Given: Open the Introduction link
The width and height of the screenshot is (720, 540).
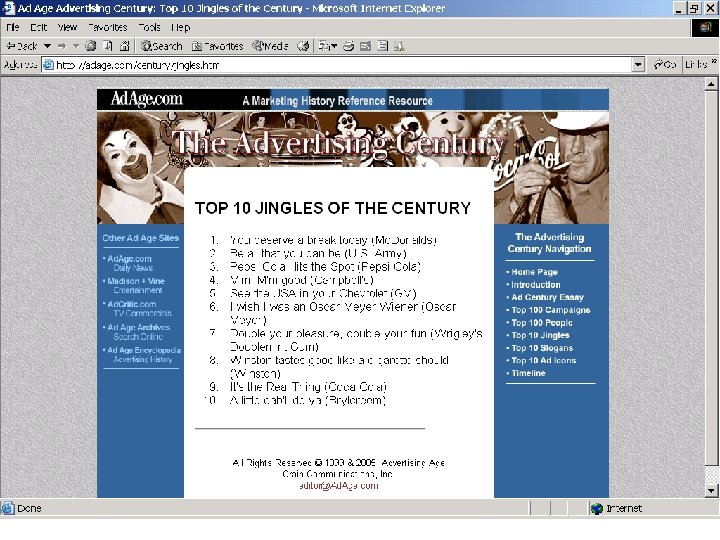Looking at the screenshot, I should [536, 285].
